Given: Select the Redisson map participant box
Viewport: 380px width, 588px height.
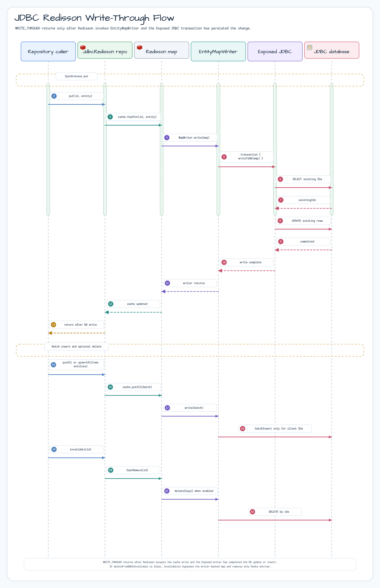Looking at the screenshot, I should pyautogui.click(x=162, y=50).
